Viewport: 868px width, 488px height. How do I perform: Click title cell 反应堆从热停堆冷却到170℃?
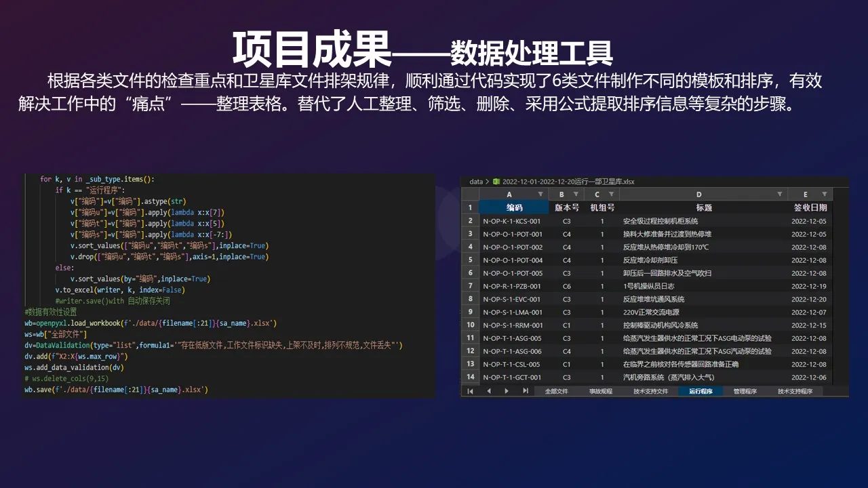click(704, 247)
